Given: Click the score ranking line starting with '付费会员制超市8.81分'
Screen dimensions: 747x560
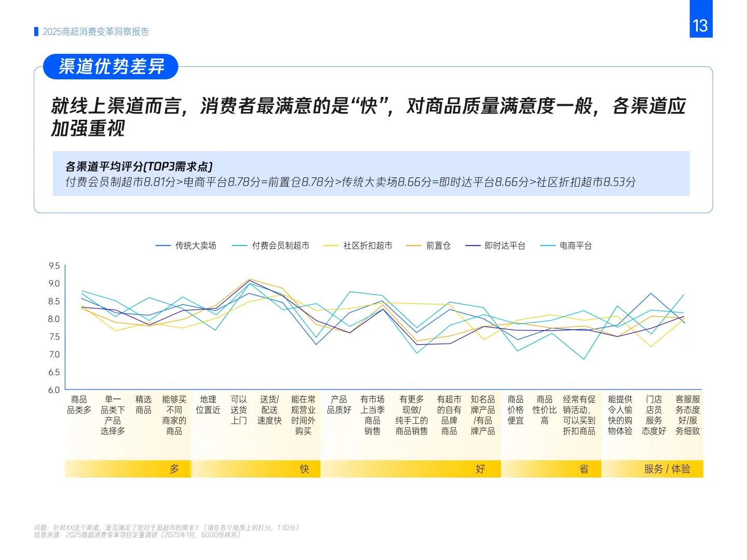Looking at the screenshot, I should pyautogui.click(x=350, y=182).
